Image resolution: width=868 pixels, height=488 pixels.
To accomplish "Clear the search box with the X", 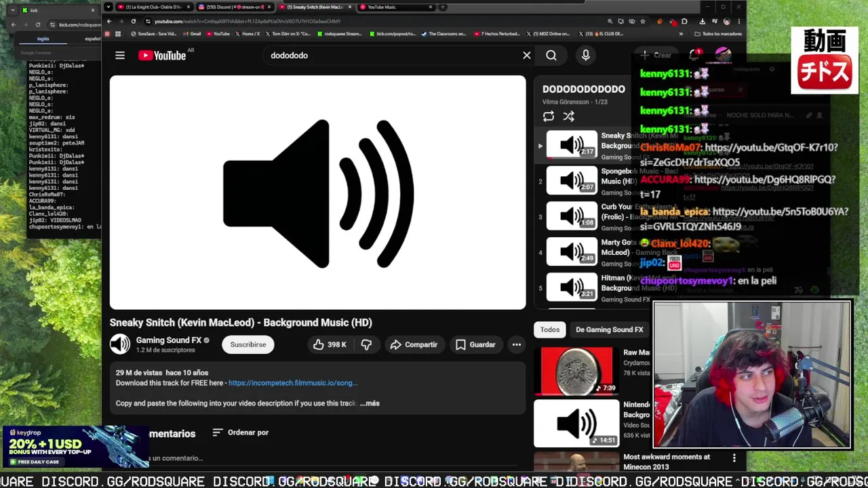I will pyautogui.click(x=527, y=56).
